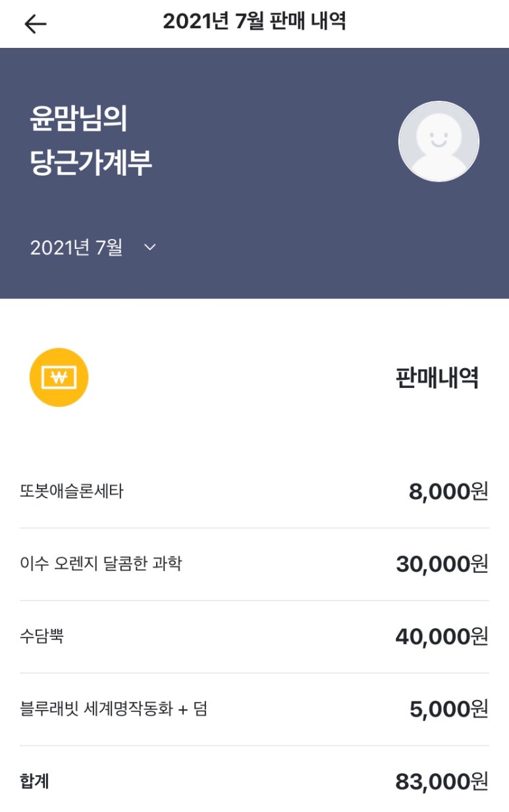Tap the 당근가계부 title line
This screenshot has height=812, width=509.
pyautogui.click(x=91, y=163)
